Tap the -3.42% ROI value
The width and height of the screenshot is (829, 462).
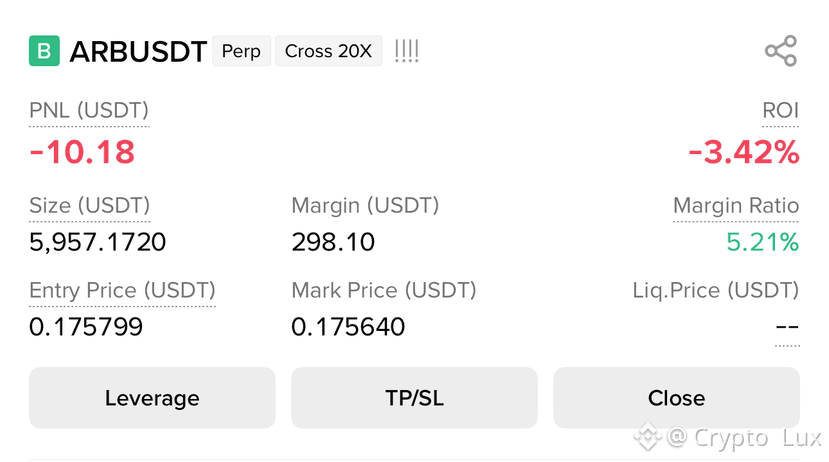click(x=744, y=152)
